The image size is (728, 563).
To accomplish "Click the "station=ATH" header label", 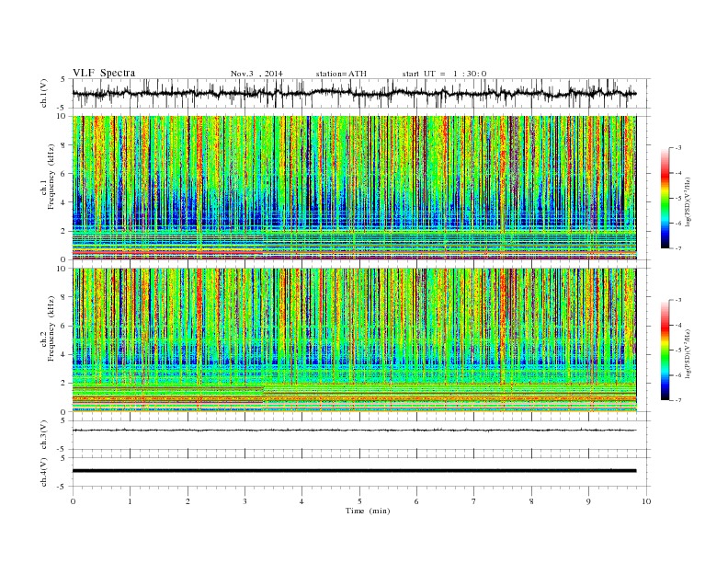I will [x=341, y=74].
